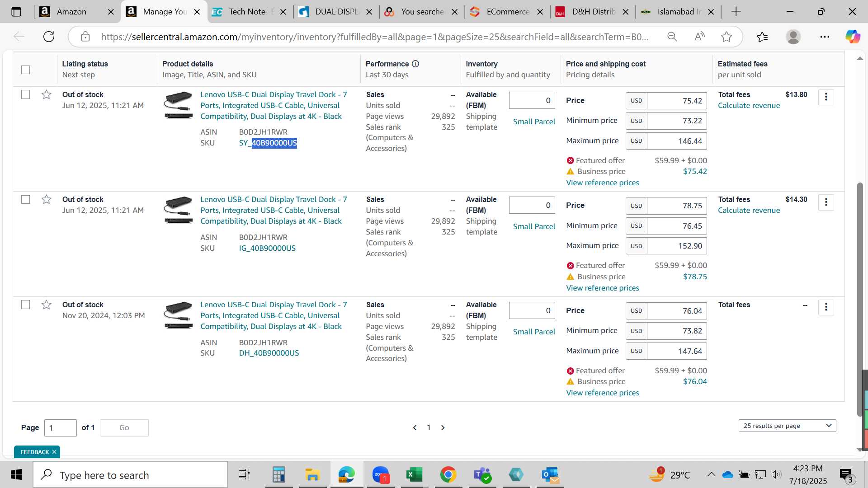Viewport: 868px width, 488px height.
Task: Go to next page arrow in pagination
Action: (443, 427)
